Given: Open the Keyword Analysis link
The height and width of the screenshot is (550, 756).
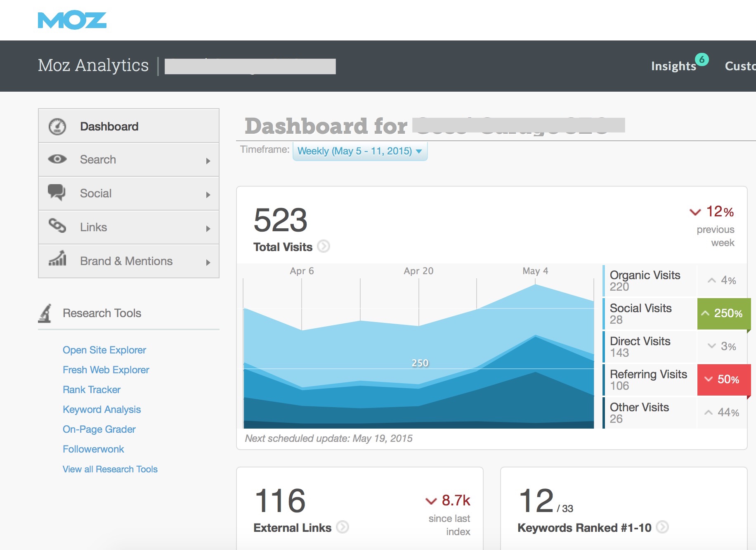Looking at the screenshot, I should point(102,410).
